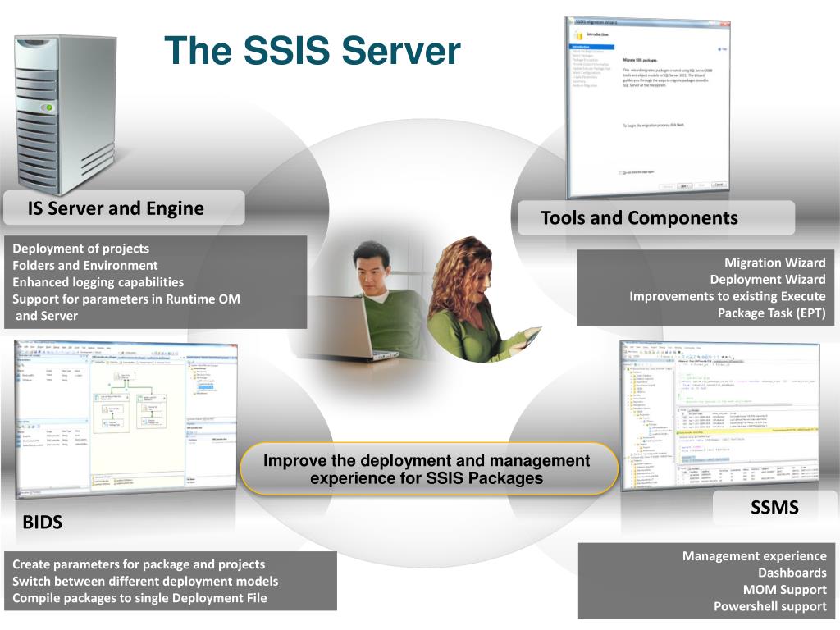Click the server tower image
The width and height of the screenshot is (840, 630).
(66, 113)
